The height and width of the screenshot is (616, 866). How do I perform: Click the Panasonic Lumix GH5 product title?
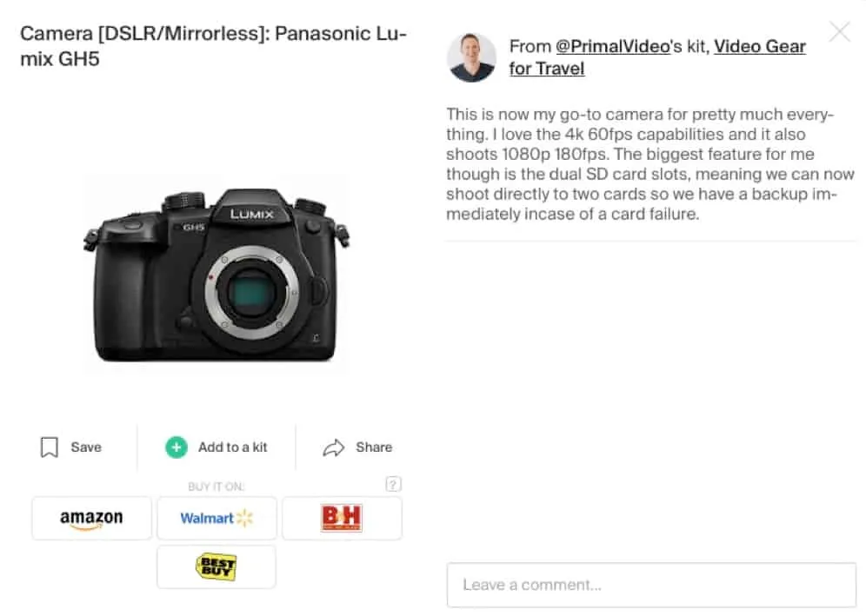click(x=213, y=46)
